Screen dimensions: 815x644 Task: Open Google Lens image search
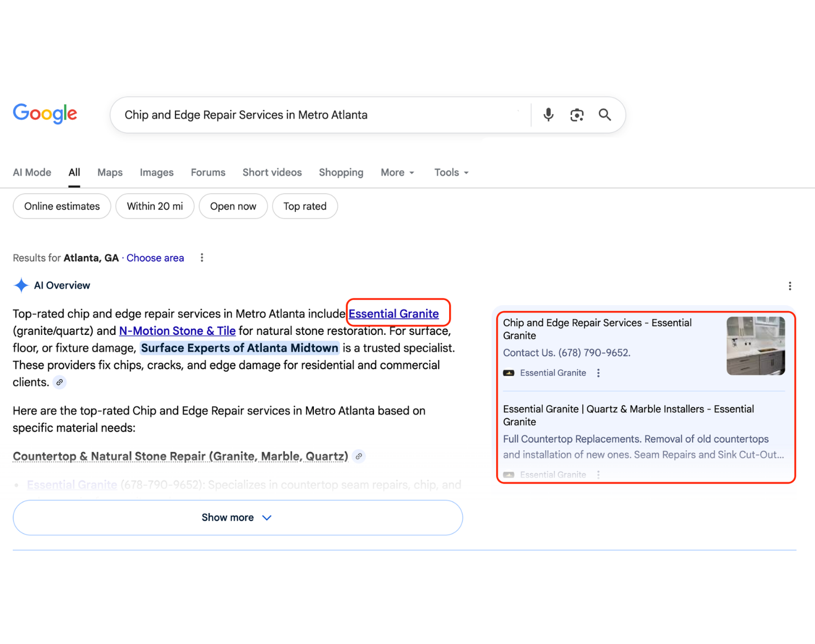[x=577, y=114]
